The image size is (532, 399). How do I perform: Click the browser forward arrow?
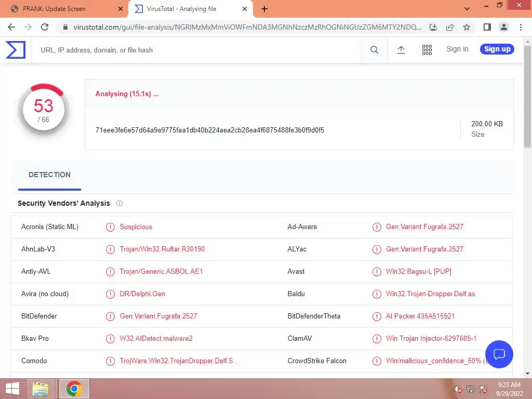(28, 27)
